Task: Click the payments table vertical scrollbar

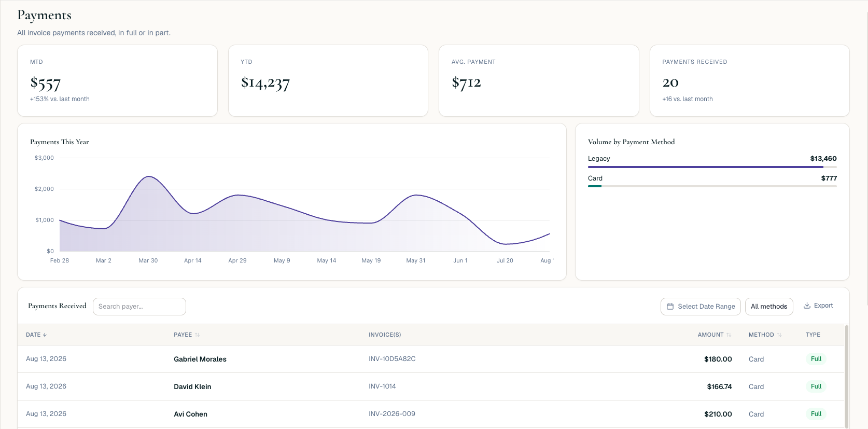Action: coord(847,377)
